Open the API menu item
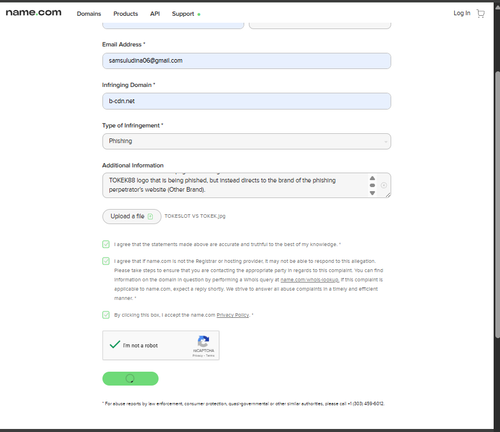 click(155, 14)
